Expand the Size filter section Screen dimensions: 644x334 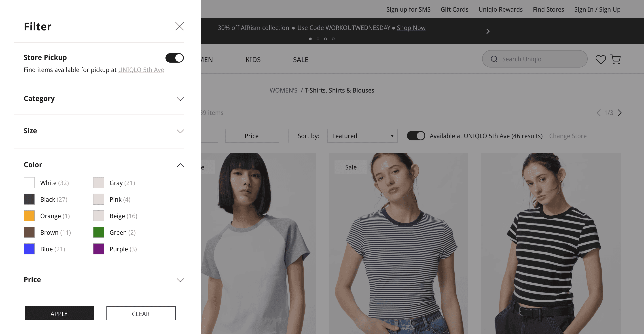pos(180,131)
